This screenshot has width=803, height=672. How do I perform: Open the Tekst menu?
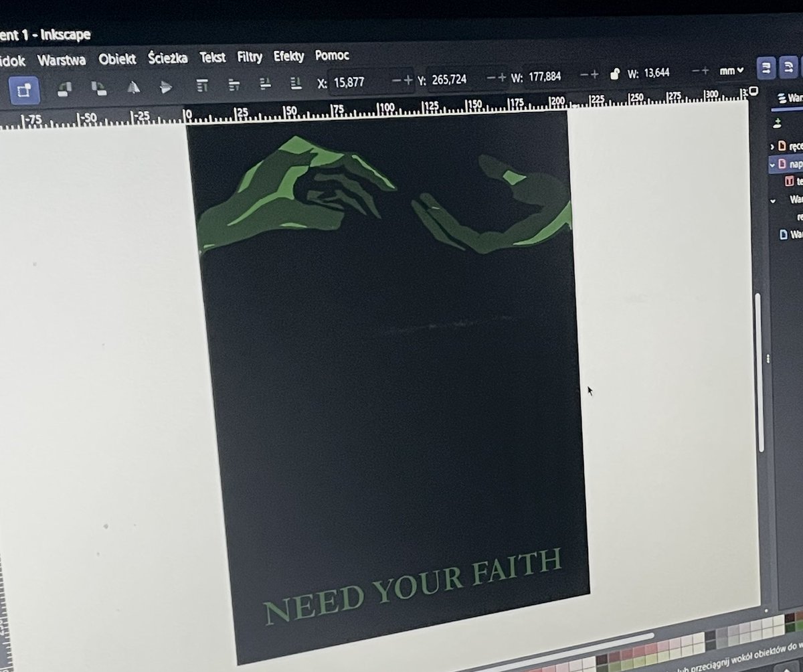pyautogui.click(x=213, y=57)
